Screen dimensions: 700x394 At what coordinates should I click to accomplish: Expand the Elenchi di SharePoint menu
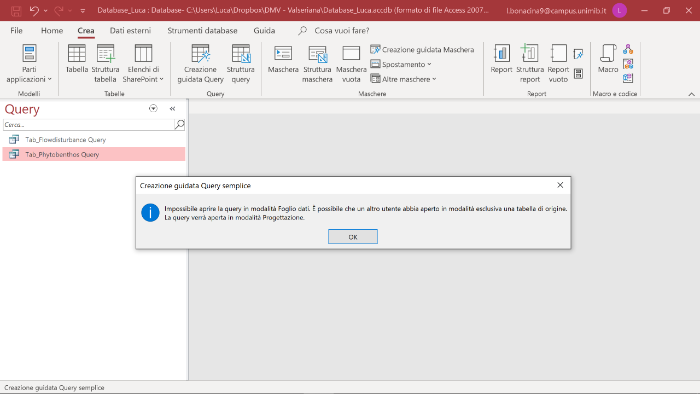[143, 63]
